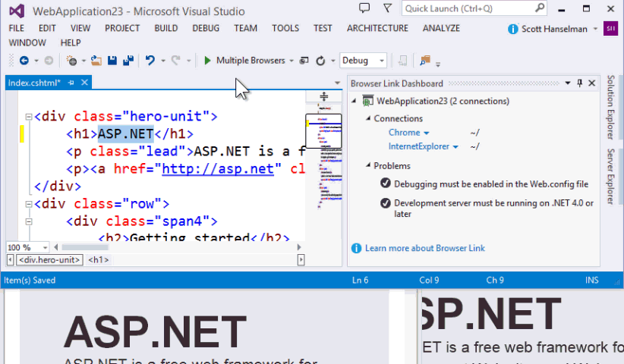Open the editor tab list dropdown arrow
This screenshot has height=364, width=624.
tap(337, 83)
